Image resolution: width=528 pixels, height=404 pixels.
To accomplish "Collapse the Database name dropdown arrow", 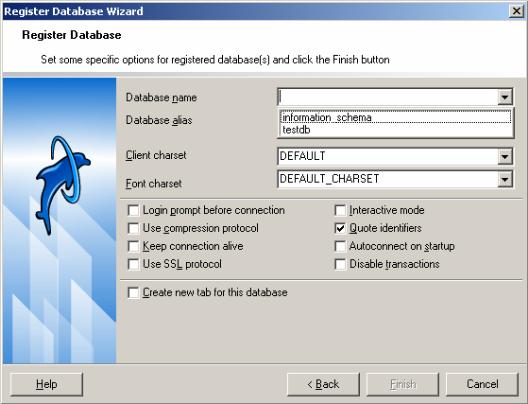I will pyautogui.click(x=505, y=97).
